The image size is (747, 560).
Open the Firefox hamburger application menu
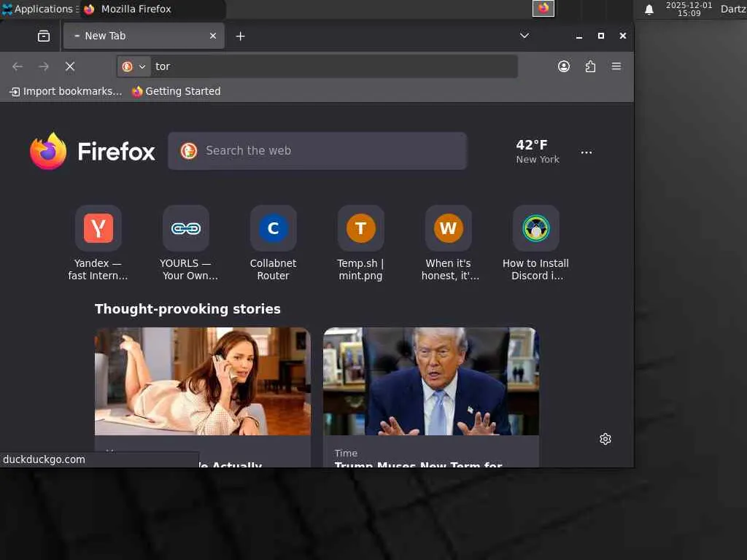(616, 66)
